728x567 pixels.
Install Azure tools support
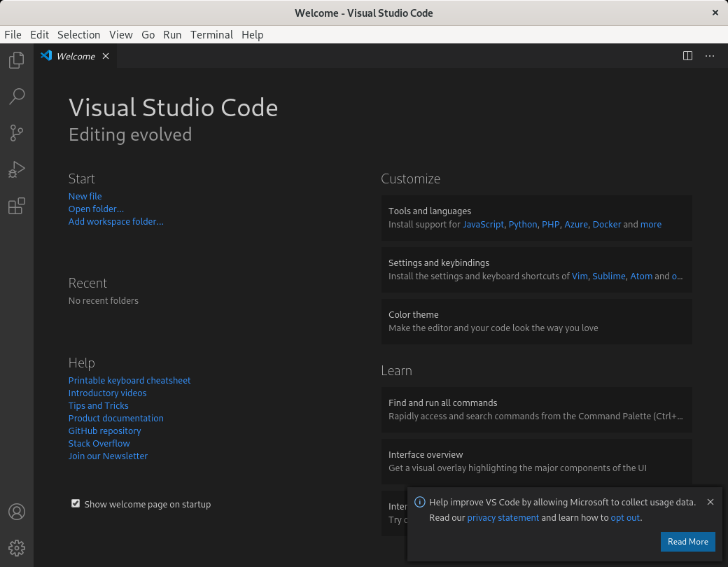tap(576, 224)
